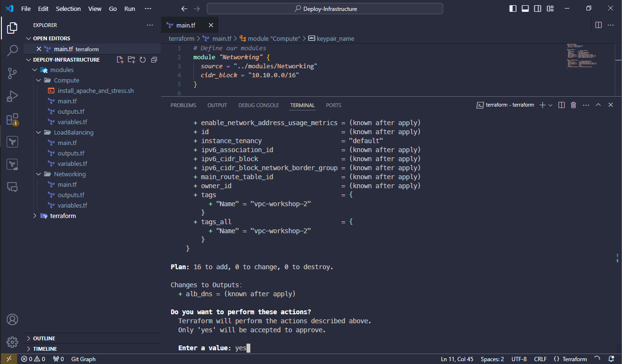The width and height of the screenshot is (622, 364).
Task: Open the Source Control view
Action: (12, 73)
